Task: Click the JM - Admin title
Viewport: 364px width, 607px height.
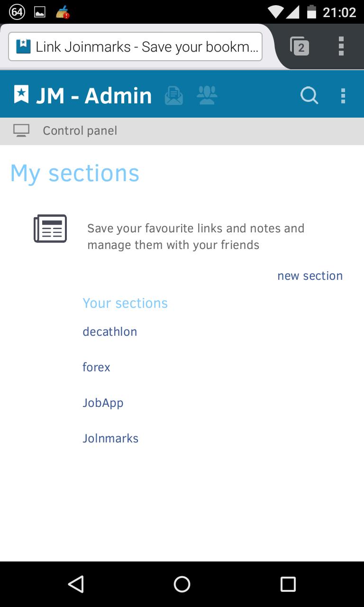Action: (x=94, y=95)
